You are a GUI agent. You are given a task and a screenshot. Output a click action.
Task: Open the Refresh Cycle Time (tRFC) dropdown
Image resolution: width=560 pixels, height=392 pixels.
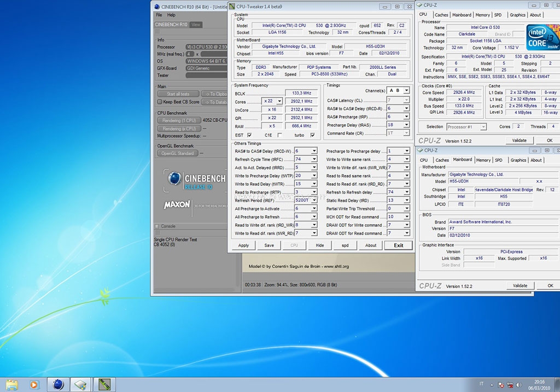click(314, 160)
